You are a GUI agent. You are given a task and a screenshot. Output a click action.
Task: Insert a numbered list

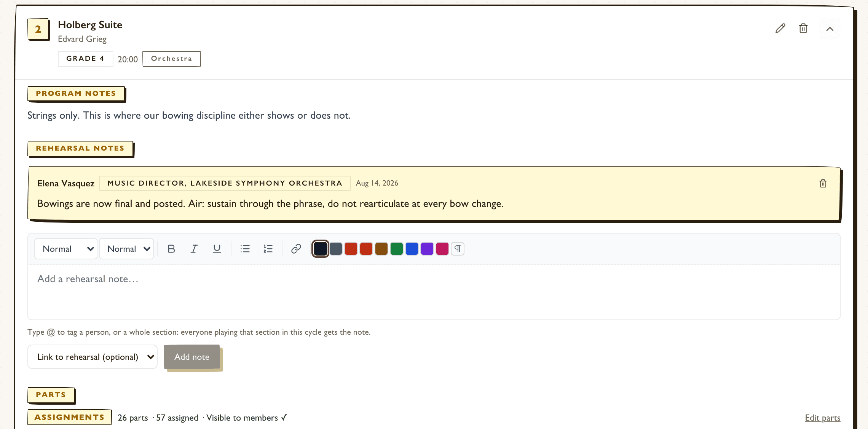pyautogui.click(x=268, y=249)
